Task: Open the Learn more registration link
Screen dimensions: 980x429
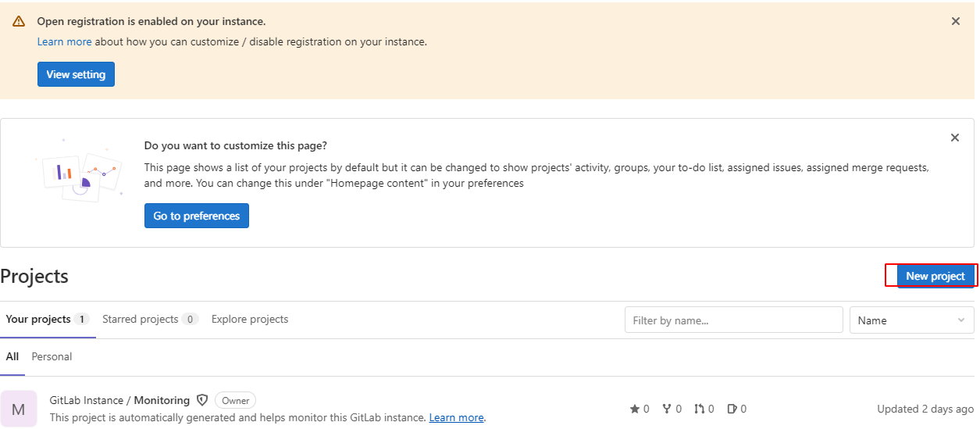Action: pyautogui.click(x=65, y=41)
